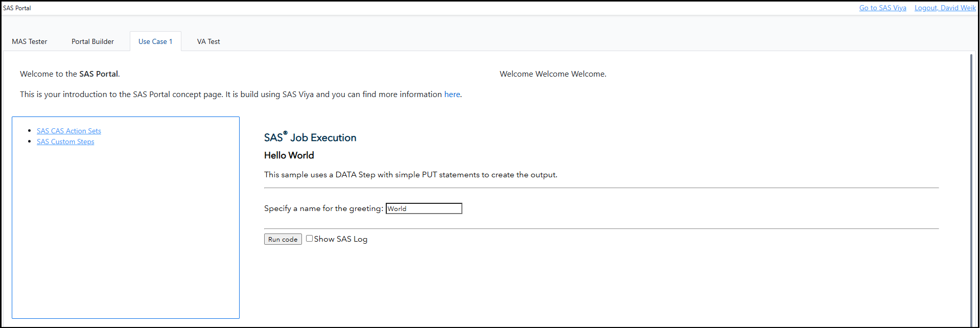Image resolution: width=980 pixels, height=328 pixels.
Task: Enable the Show SAS Log checkbox
Action: (309, 238)
